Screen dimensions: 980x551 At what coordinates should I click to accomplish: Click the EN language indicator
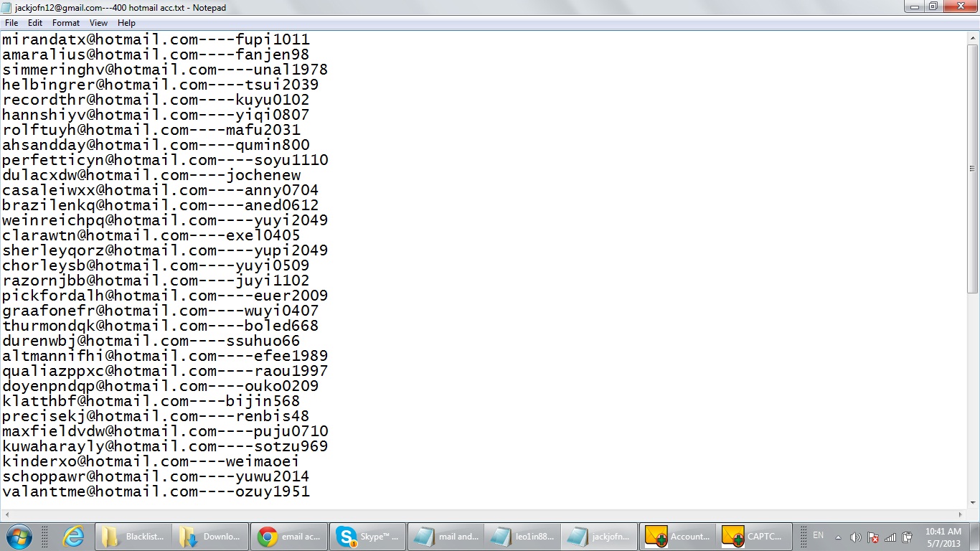pyautogui.click(x=818, y=536)
